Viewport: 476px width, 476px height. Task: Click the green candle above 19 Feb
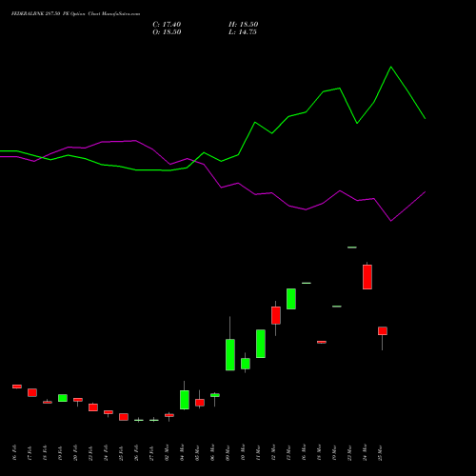tap(63, 398)
